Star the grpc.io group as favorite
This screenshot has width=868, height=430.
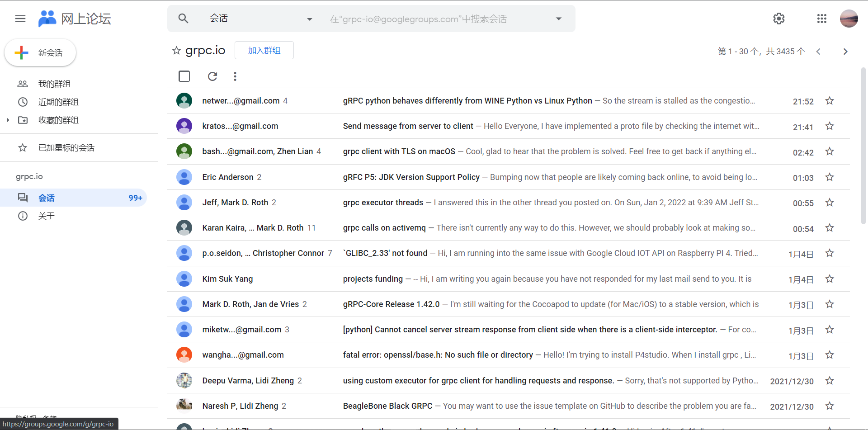pyautogui.click(x=176, y=51)
